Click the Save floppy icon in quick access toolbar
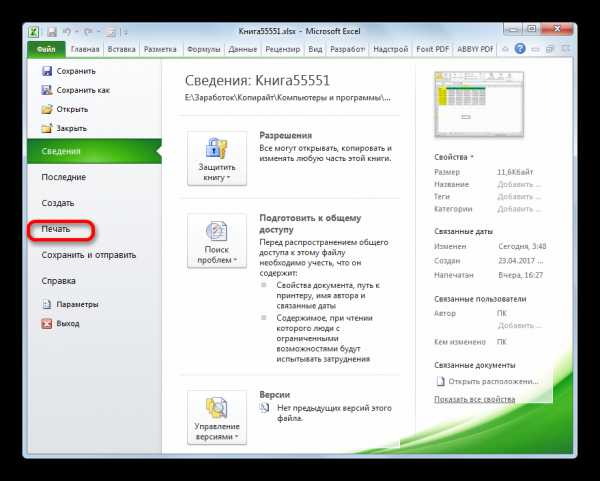The width and height of the screenshot is (600, 481). [52, 32]
